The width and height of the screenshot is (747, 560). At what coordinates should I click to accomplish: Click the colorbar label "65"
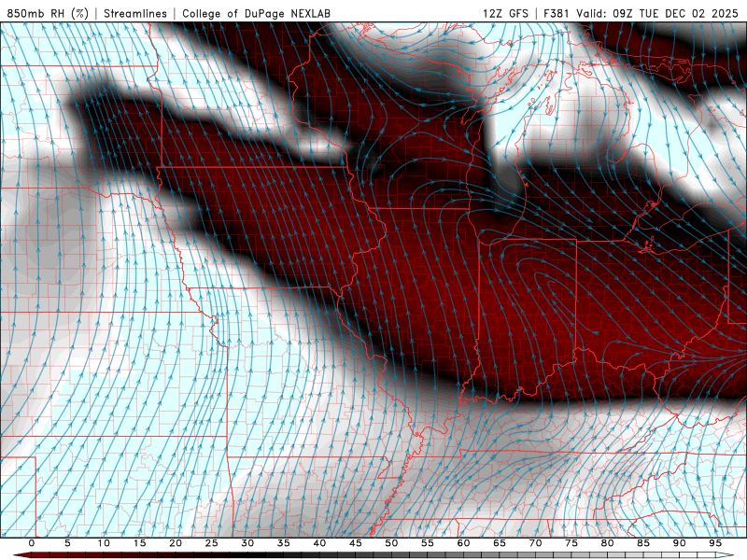click(x=500, y=543)
